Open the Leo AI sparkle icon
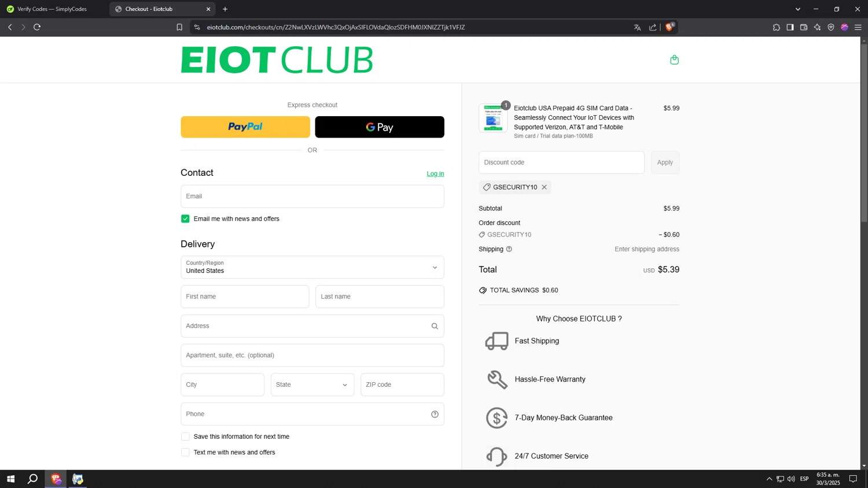Screen dimensions: 868x488 [x=817, y=27]
